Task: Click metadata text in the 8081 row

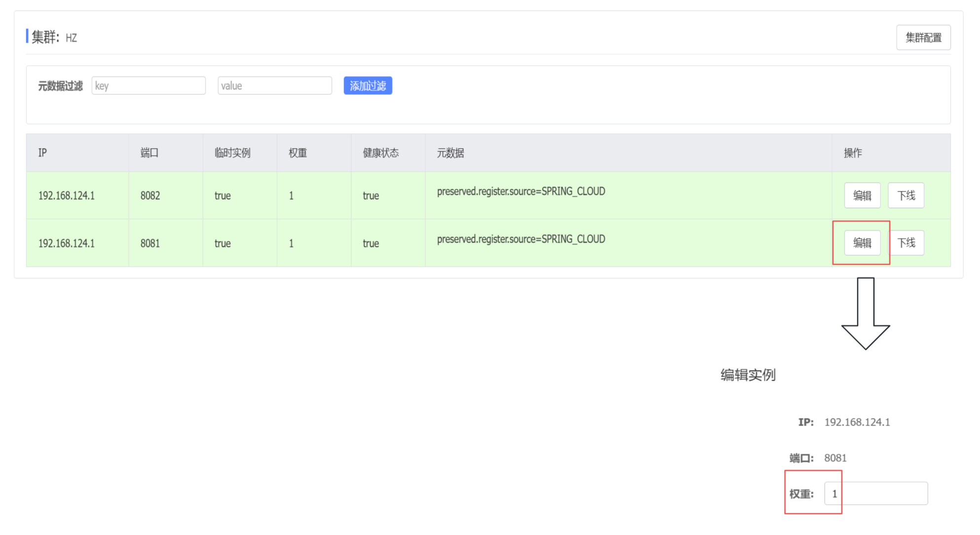Action: [x=521, y=239]
